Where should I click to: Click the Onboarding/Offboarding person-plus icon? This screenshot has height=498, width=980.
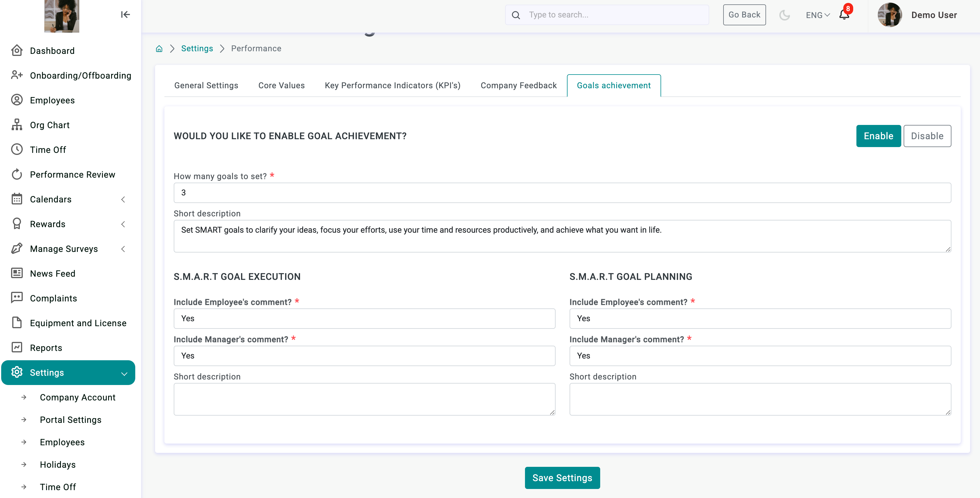coord(17,75)
